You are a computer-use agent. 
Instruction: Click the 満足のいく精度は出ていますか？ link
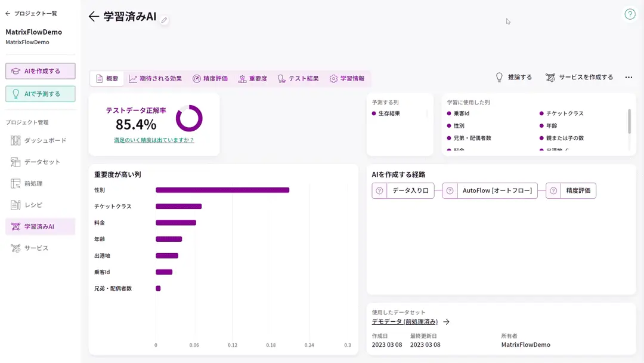(154, 140)
